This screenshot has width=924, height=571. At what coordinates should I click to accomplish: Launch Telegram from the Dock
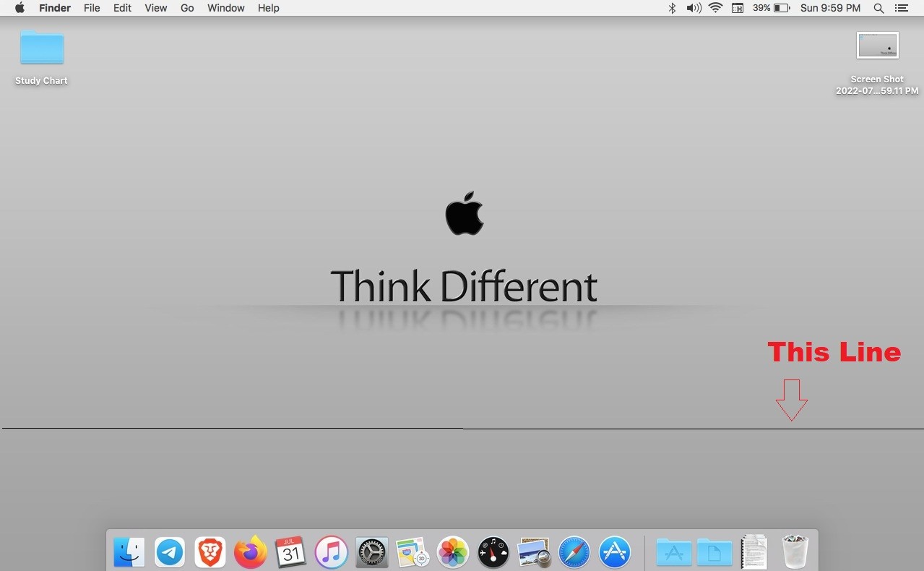(170, 553)
